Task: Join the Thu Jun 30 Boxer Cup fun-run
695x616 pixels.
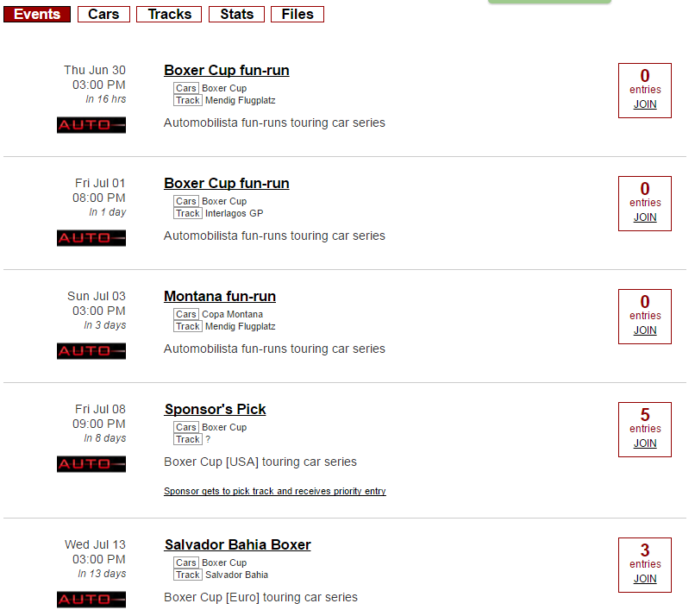Action: coord(645,104)
